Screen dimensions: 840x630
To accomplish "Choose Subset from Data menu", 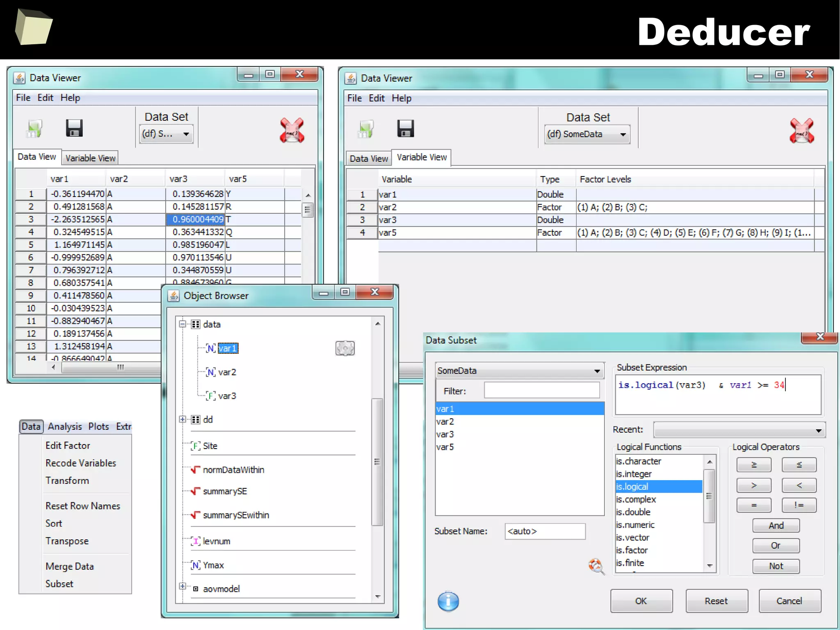I will [59, 584].
